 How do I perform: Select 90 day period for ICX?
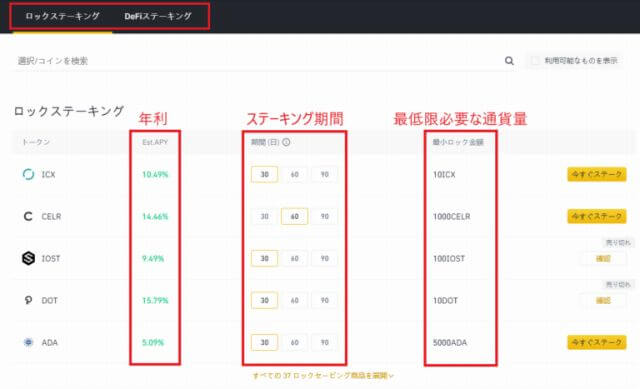point(324,174)
